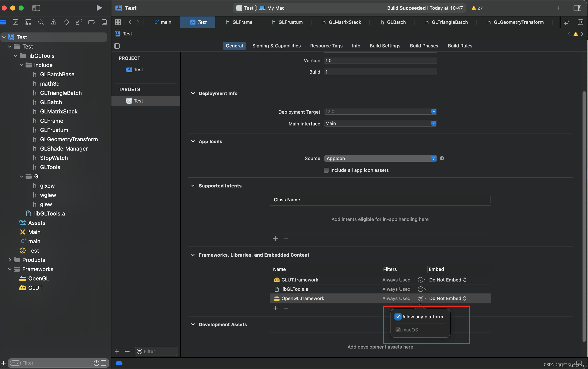This screenshot has width=588, height=369.
Task: Open the Deployment Target dropdown
Action: (434, 112)
